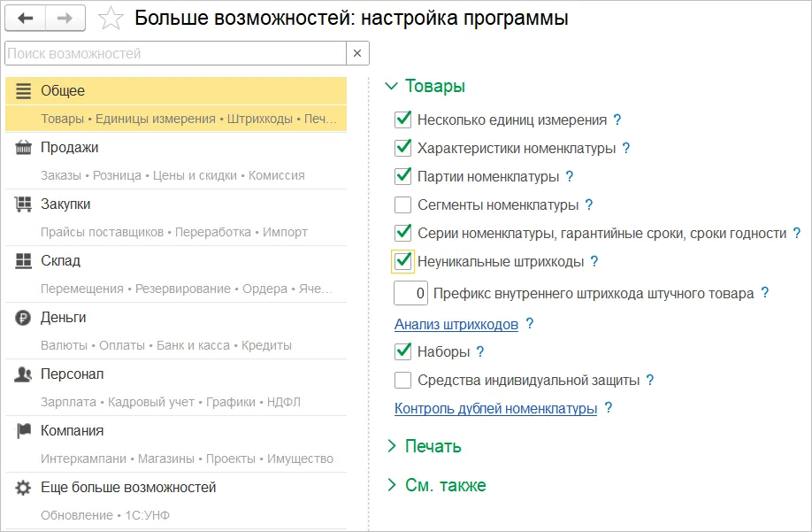Click the forward navigation arrow
Viewport: 812px width, 532px height.
[65, 18]
